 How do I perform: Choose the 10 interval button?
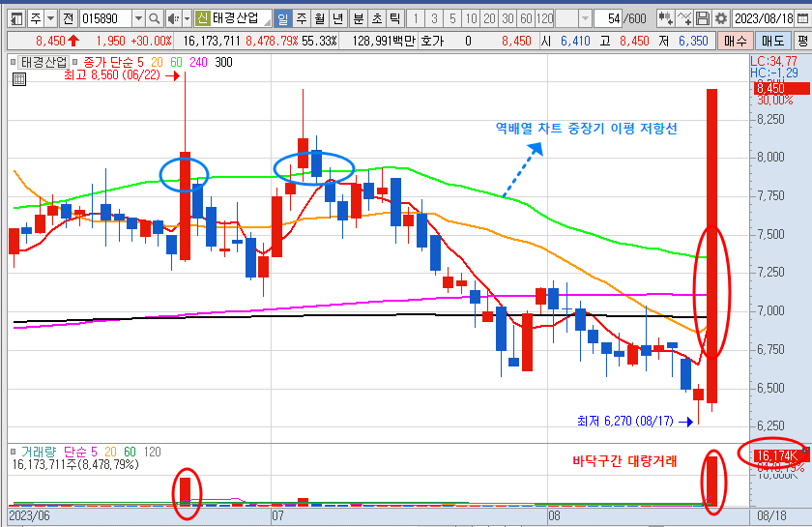(x=471, y=19)
